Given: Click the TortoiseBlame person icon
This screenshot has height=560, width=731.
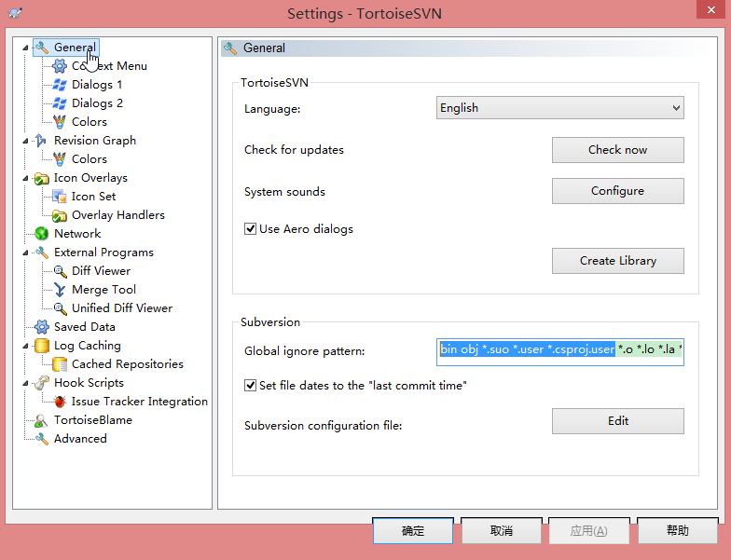Looking at the screenshot, I should tap(42, 420).
